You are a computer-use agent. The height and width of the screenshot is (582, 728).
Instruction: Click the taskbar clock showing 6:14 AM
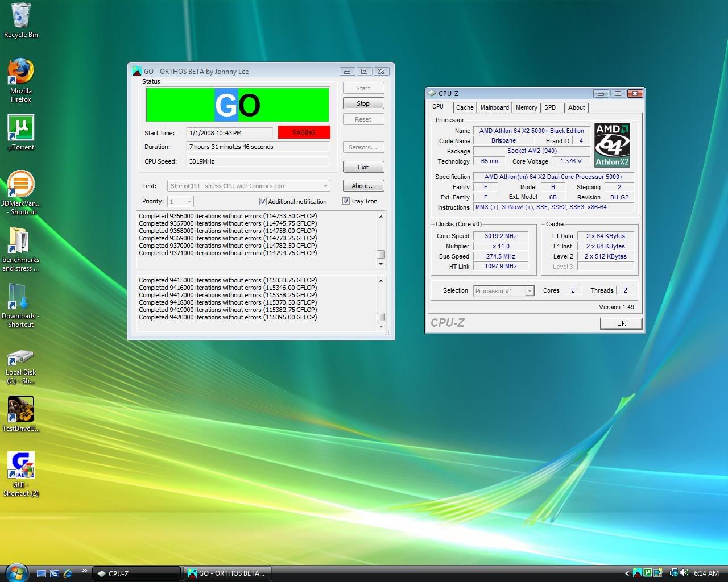point(706,573)
